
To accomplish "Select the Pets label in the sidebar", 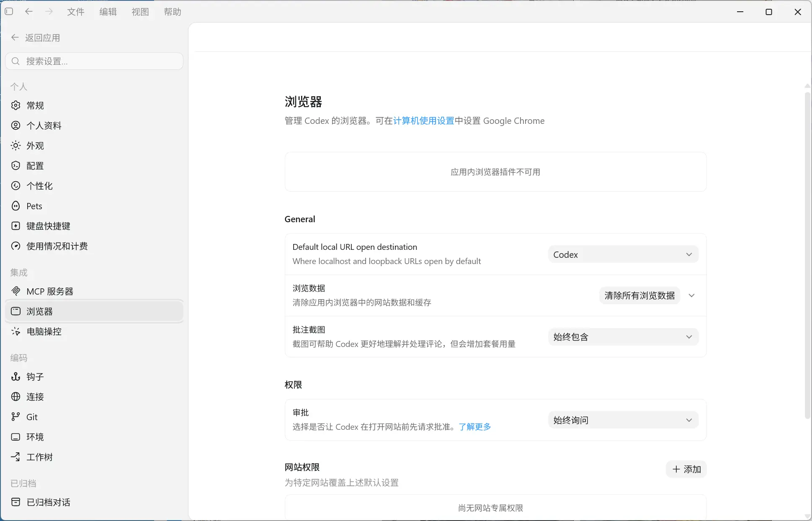I will pyautogui.click(x=34, y=206).
